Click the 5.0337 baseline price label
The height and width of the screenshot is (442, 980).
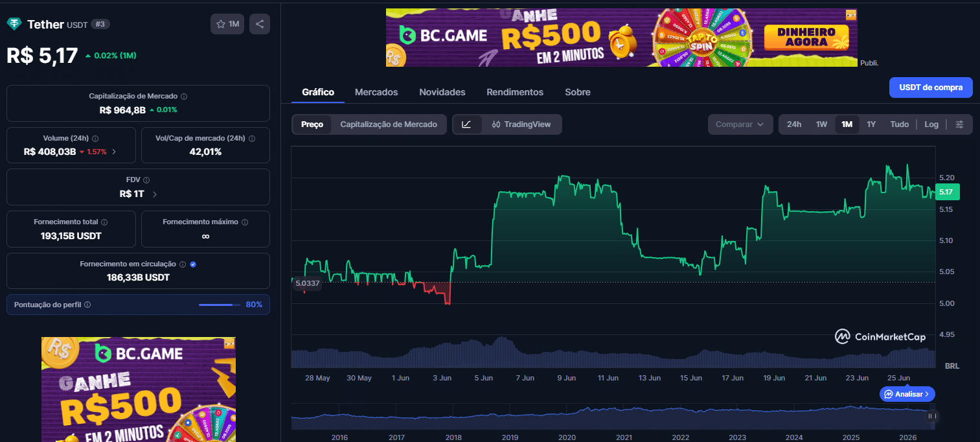[x=307, y=283]
